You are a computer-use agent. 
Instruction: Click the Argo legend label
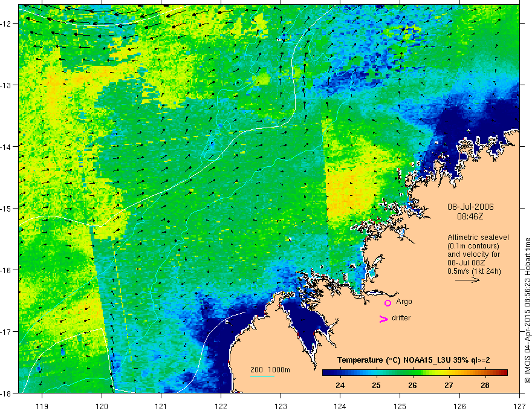404,302
